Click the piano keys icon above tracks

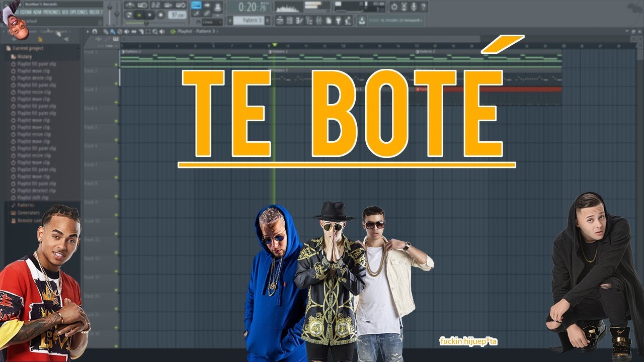116,39
